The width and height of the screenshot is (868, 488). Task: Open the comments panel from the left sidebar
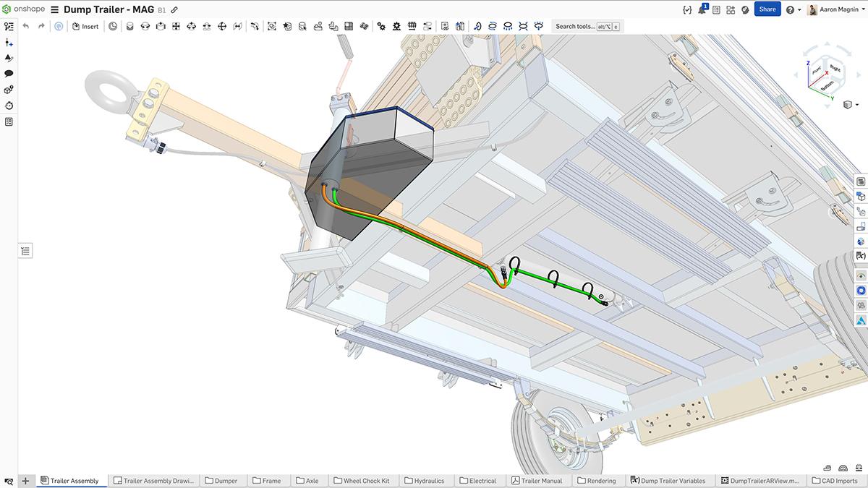[9, 73]
